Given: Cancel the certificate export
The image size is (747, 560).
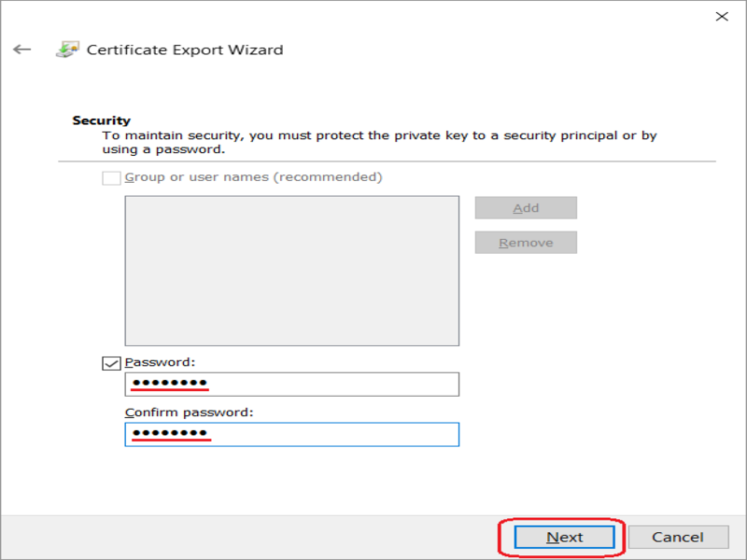Looking at the screenshot, I should tap(678, 538).
